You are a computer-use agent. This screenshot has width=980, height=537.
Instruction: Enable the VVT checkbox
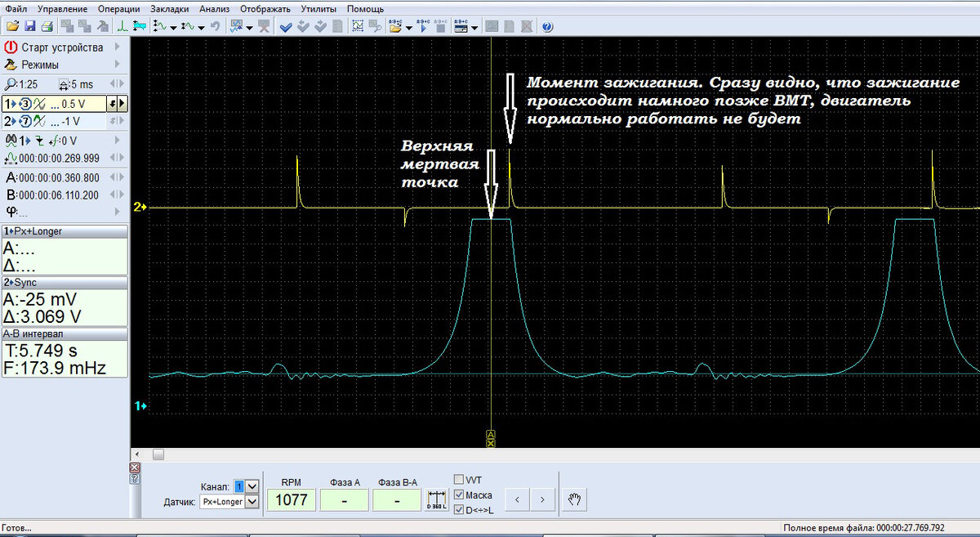[x=459, y=480]
